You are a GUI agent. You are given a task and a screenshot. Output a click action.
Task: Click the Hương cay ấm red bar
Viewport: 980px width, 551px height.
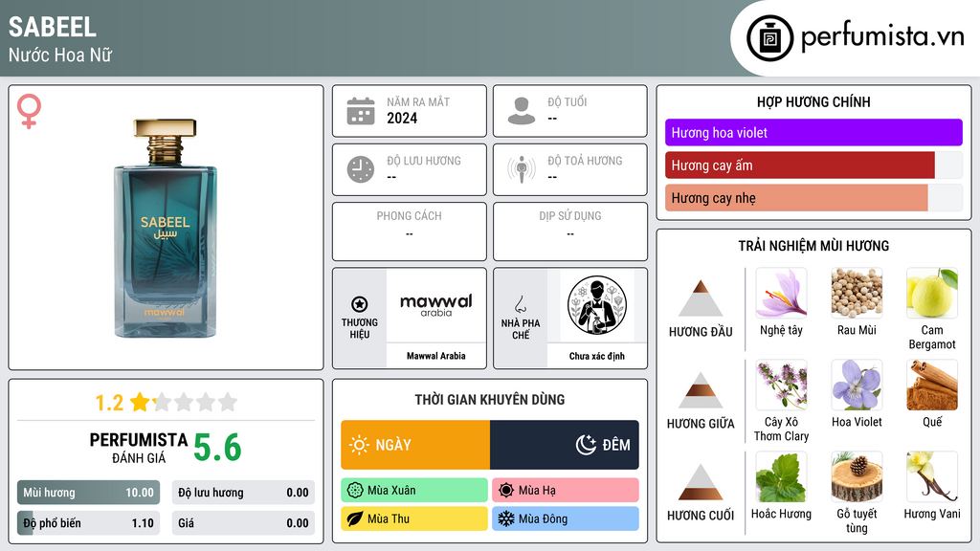coord(800,165)
